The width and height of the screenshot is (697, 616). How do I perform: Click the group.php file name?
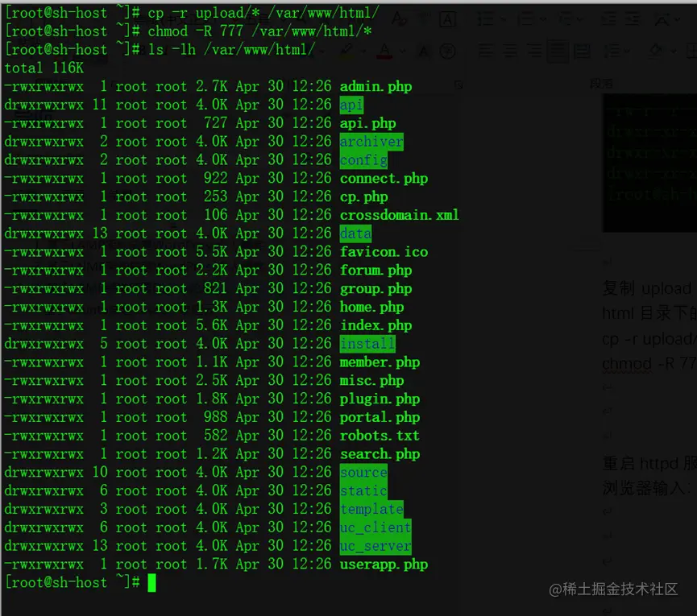[375, 289]
